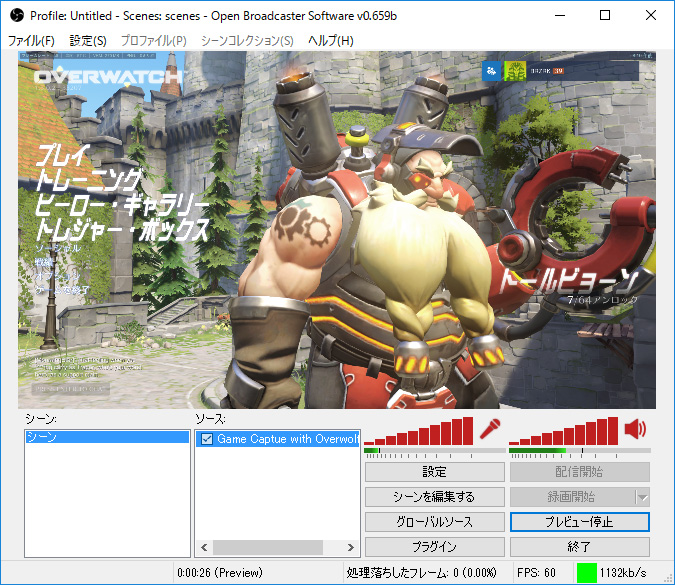Click the green player avatar in the preview

click(515, 71)
